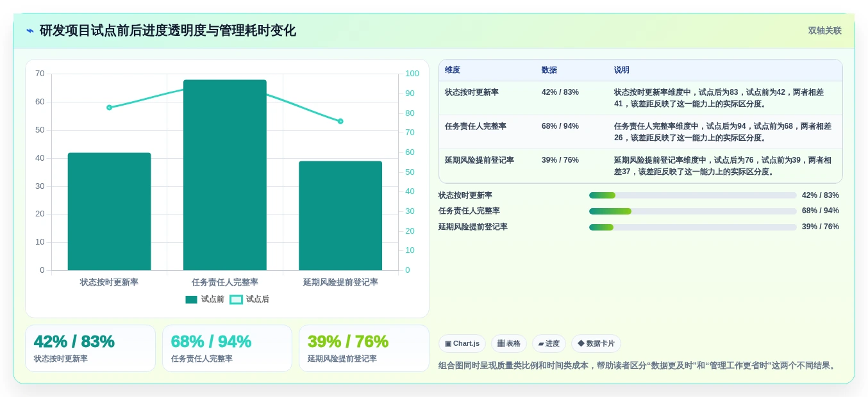Click the 维度 column header

click(453, 70)
